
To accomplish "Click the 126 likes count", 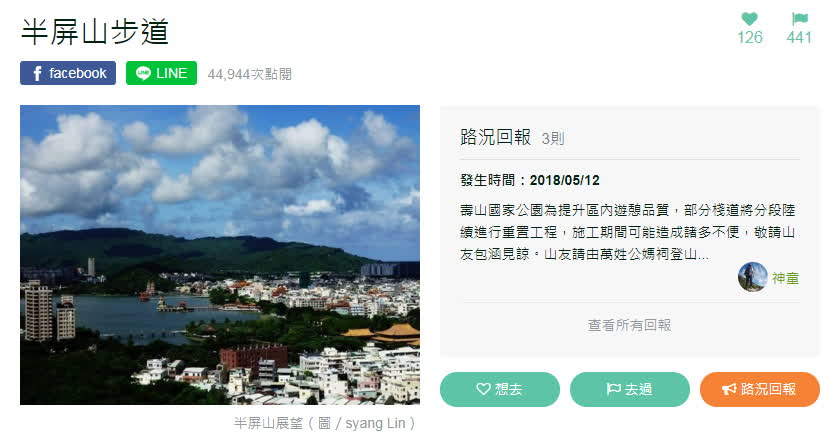I will [x=750, y=37].
